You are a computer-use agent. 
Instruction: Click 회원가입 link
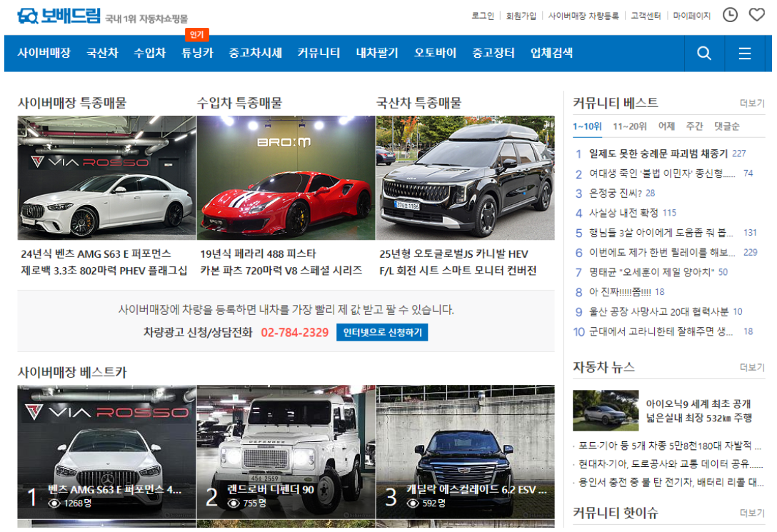pyautogui.click(x=521, y=16)
